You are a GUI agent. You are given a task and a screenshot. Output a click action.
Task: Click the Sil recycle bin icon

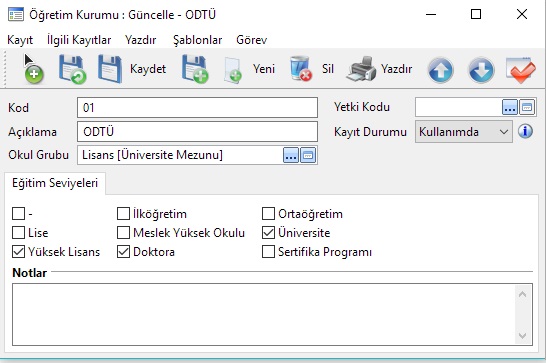point(301,69)
